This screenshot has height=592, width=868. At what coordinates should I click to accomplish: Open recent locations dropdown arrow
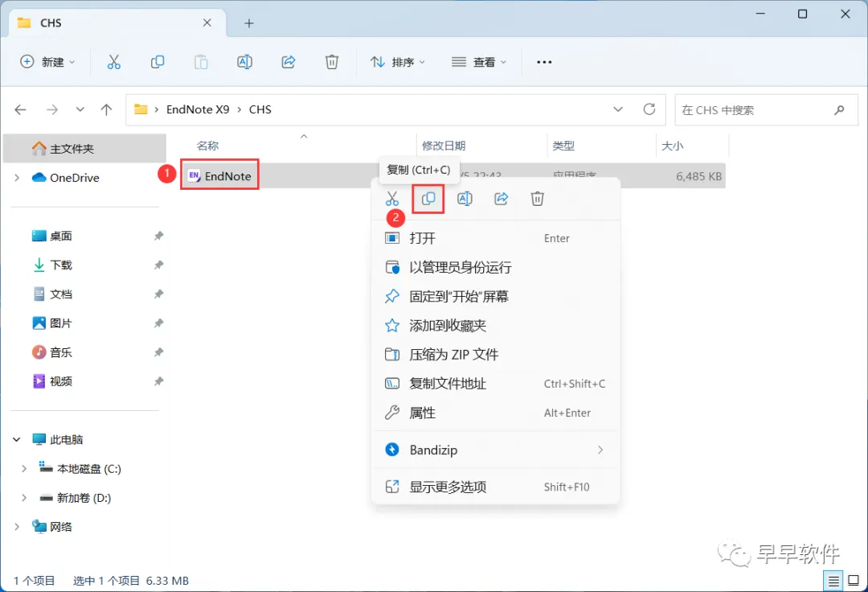tap(80, 109)
